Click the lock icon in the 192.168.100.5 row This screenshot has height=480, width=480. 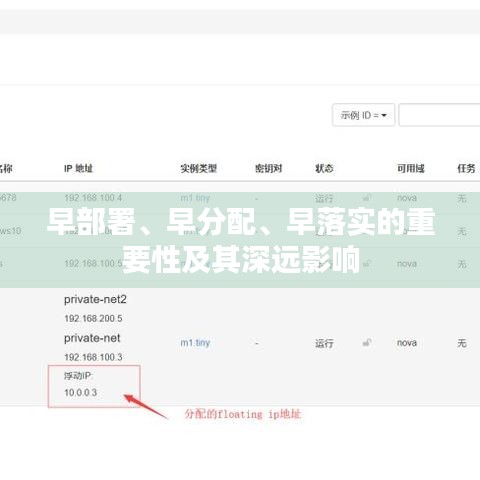(367, 264)
